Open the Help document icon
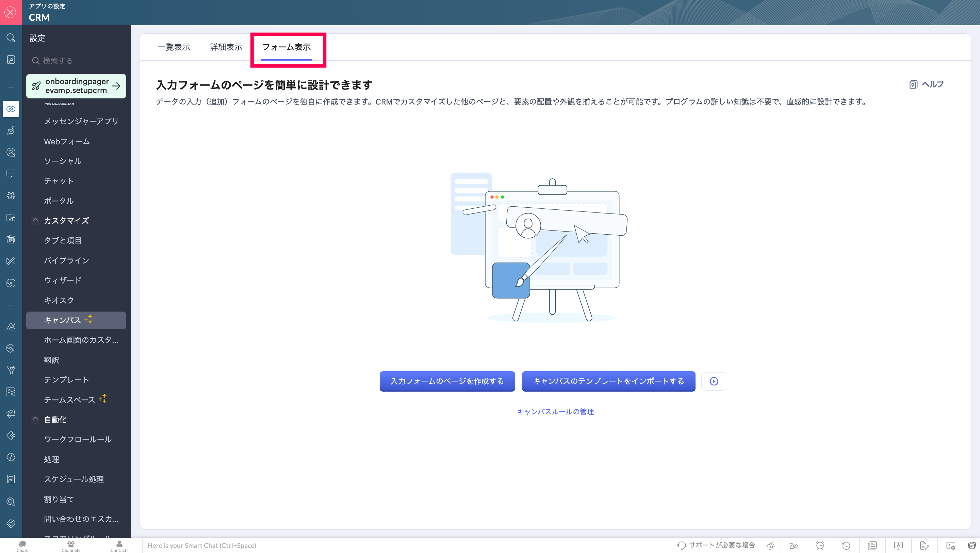980x553 pixels. (913, 84)
